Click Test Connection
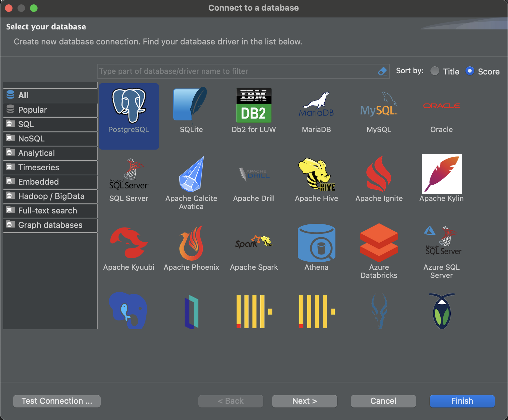This screenshot has width=508, height=420. point(57,401)
